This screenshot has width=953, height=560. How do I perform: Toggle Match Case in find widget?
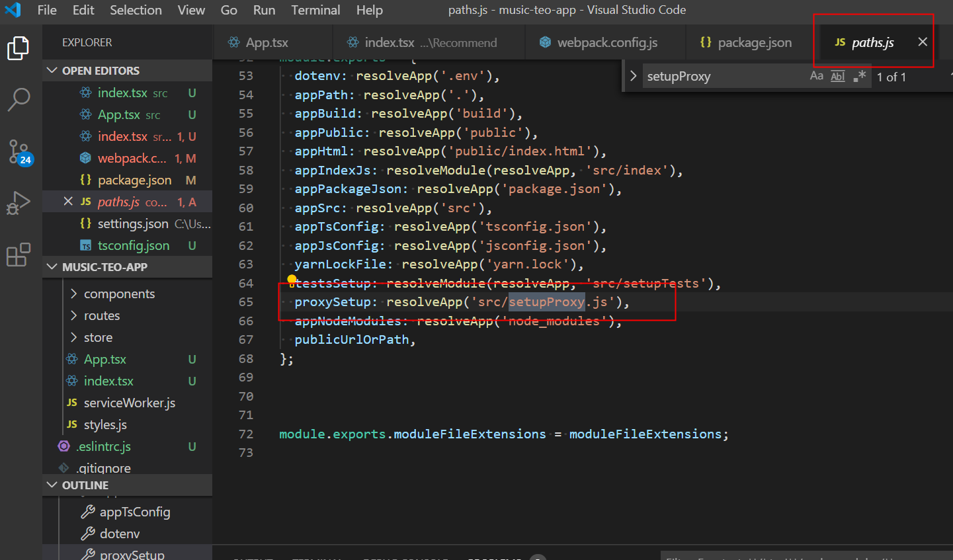coord(817,76)
